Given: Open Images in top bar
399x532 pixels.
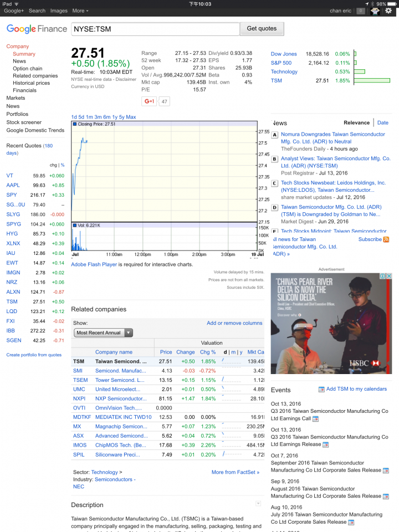Looking at the screenshot, I should coord(59,11).
